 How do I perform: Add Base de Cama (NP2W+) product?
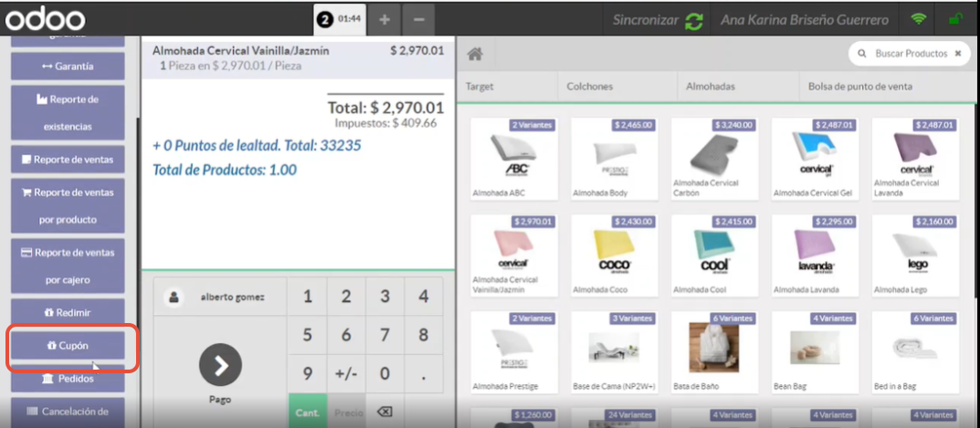point(614,352)
